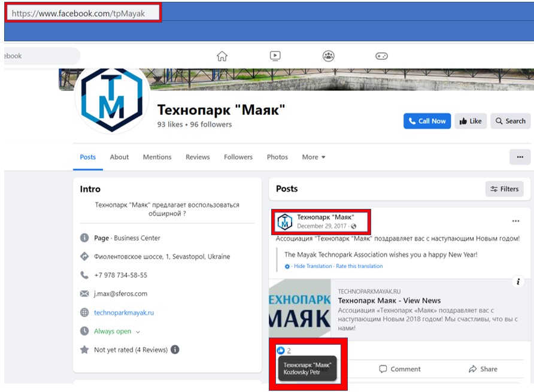Comment on the New Year post

coord(400,369)
